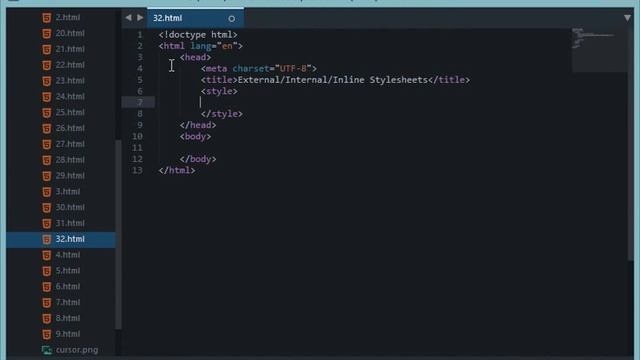The image size is (640, 360).
Task: Click the HTML5 icon beside 6.html
Action: coord(47,287)
